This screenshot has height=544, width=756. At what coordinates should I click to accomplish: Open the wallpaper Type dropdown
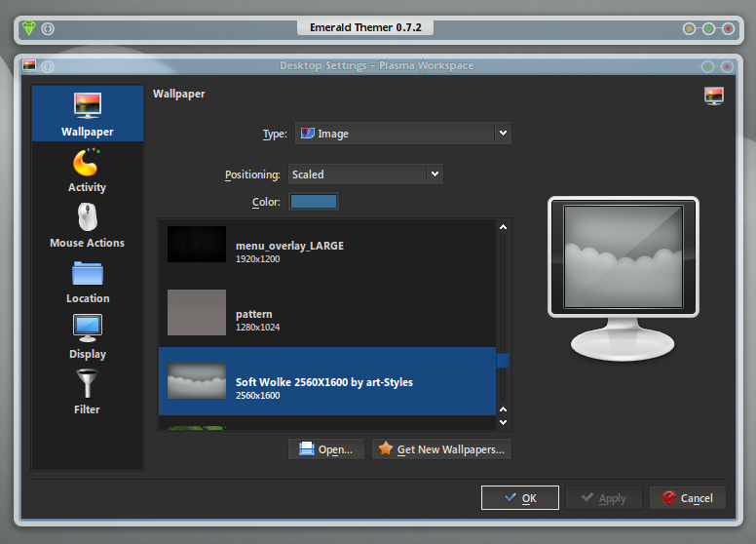pos(403,134)
